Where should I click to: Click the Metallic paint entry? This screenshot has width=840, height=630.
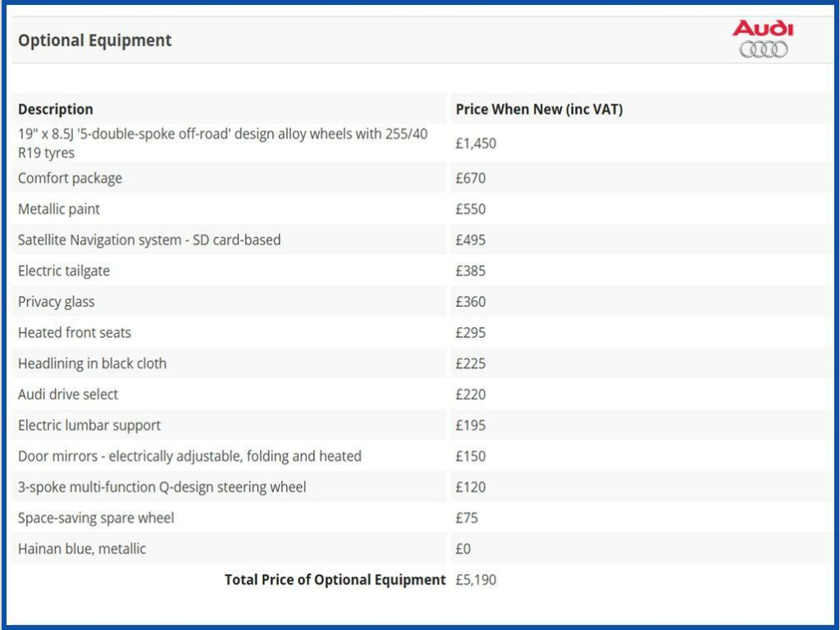[x=59, y=209]
